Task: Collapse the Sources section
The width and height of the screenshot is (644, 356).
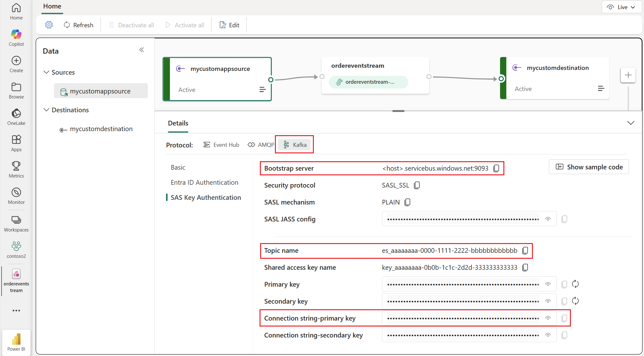Action: (x=46, y=72)
